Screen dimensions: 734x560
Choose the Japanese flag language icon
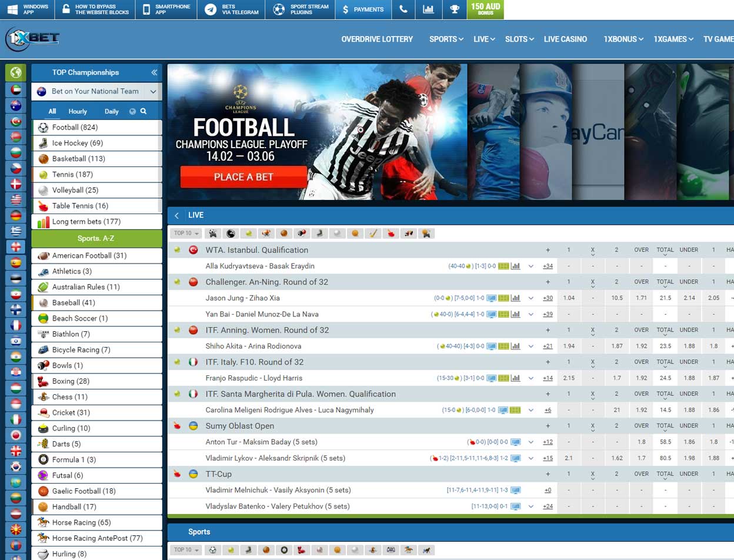click(x=16, y=435)
